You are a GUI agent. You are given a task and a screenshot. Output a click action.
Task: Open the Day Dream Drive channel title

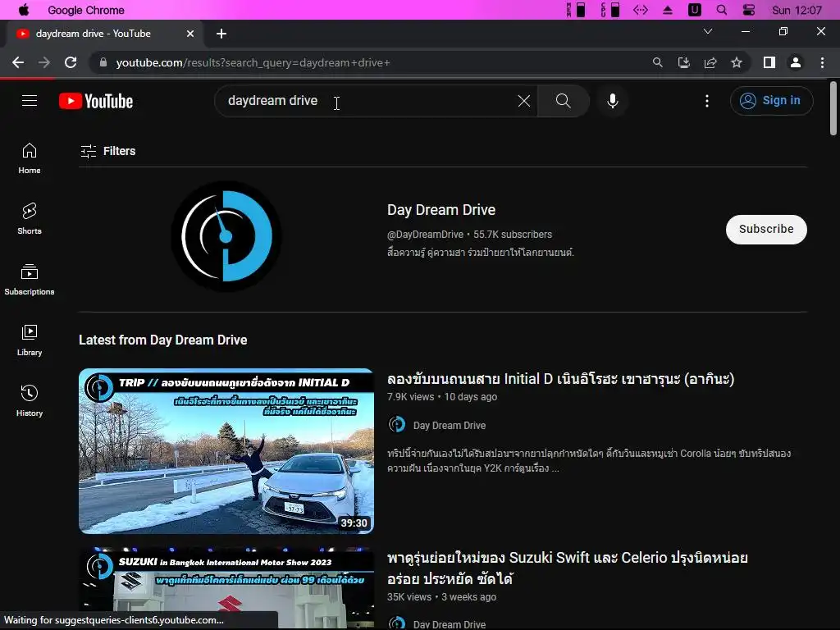click(441, 210)
